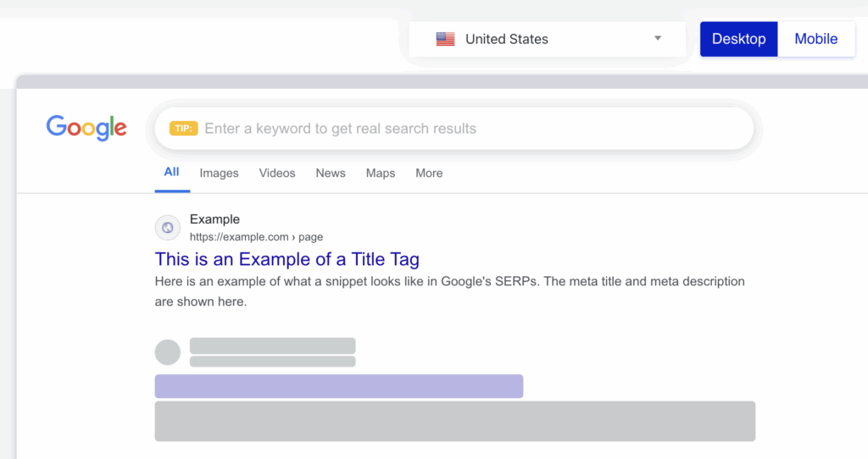Click the example.com globe favicon
The width and height of the screenshot is (868, 459).
pyautogui.click(x=168, y=228)
